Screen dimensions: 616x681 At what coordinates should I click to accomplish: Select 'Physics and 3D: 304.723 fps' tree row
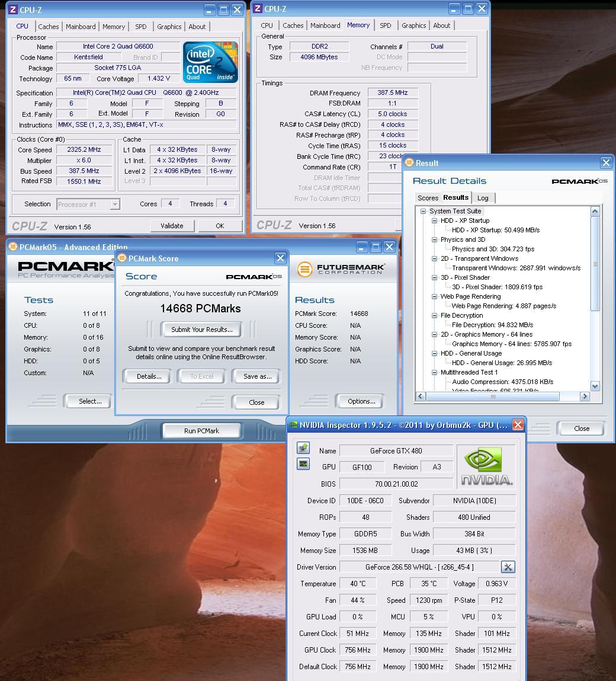493,250
